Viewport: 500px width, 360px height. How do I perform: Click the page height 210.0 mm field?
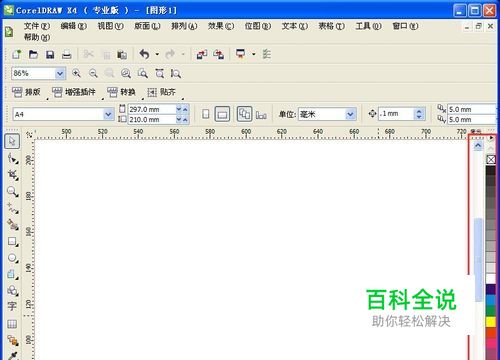click(x=152, y=119)
